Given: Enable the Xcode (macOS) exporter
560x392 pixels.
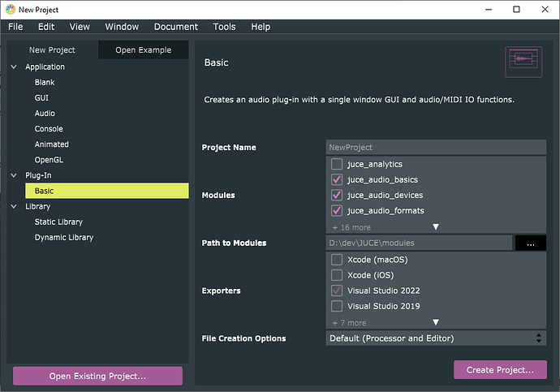Looking at the screenshot, I should coord(337,260).
